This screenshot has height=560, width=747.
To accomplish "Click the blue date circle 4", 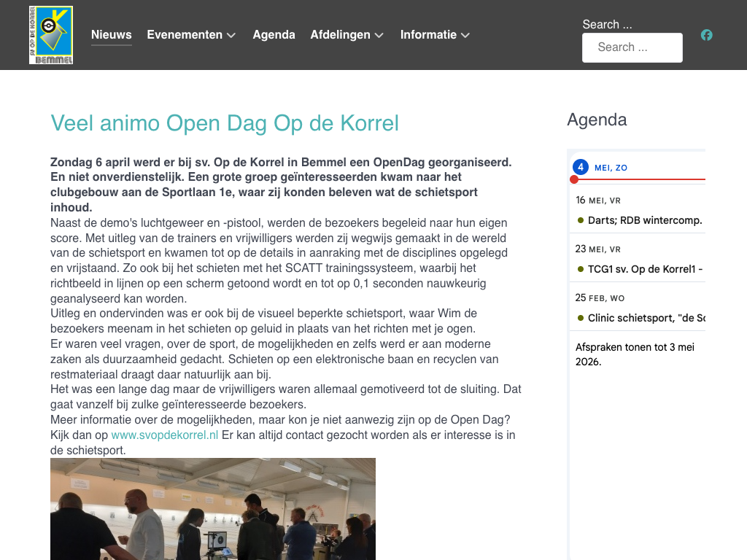I will coord(580,167).
